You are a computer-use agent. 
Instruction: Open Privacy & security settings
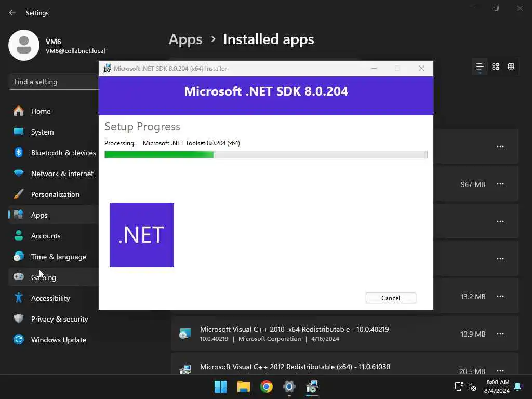54,319
